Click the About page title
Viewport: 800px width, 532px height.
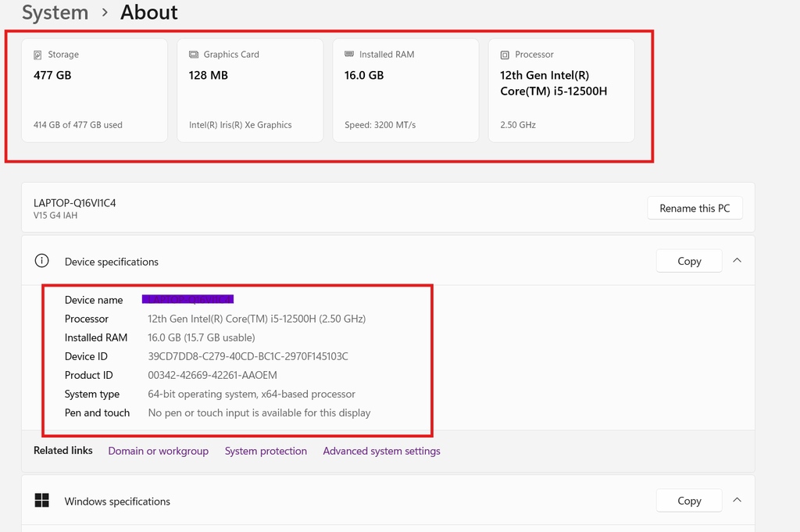[x=149, y=12]
